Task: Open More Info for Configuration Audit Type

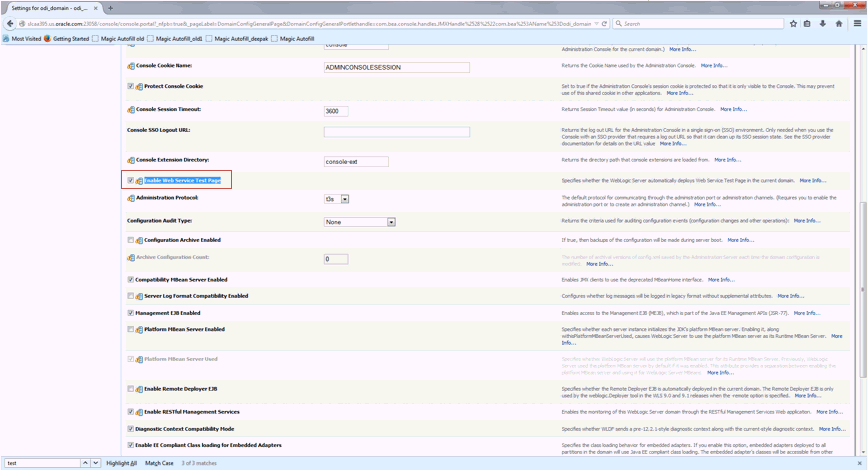Action: click(x=807, y=220)
